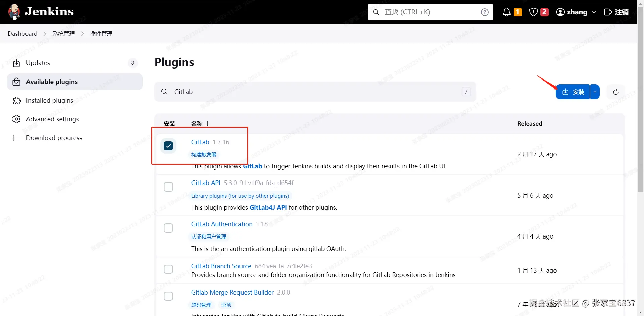Check the Gitlab Merge Request Builder checkbox
This screenshot has width=644, height=316.
[168, 296]
